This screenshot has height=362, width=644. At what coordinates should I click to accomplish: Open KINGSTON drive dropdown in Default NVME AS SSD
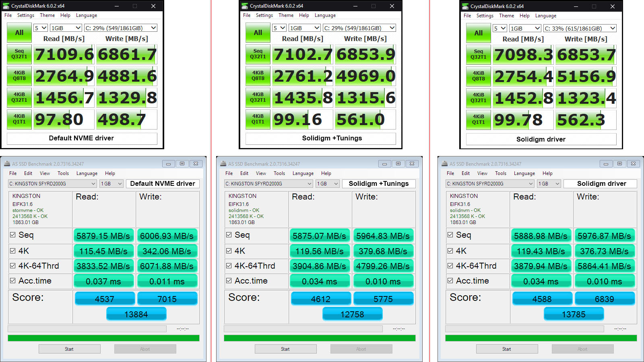(52, 183)
